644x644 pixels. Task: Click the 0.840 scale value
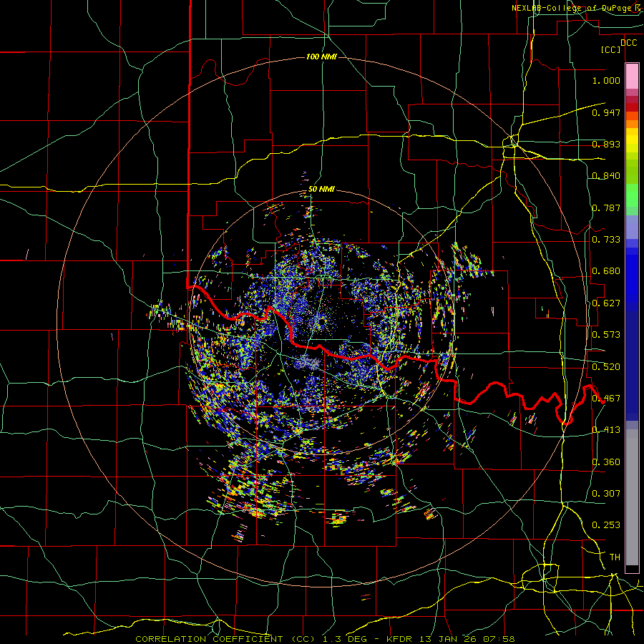click(606, 176)
